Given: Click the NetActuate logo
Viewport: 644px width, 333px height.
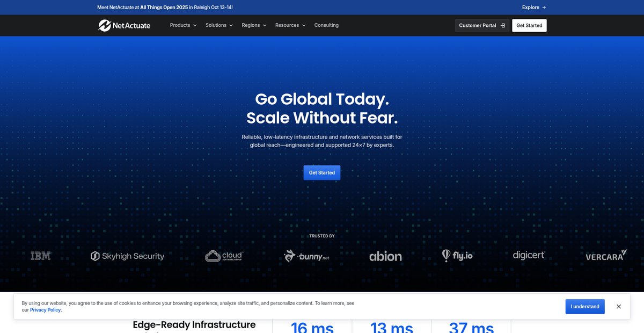Looking at the screenshot, I should (124, 25).
